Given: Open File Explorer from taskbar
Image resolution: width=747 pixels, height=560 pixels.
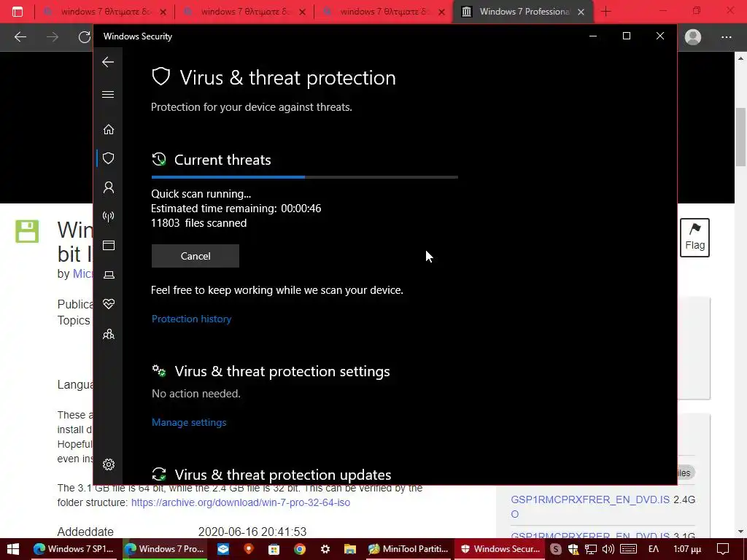Looking at the screenshot, I should [350, 549].
